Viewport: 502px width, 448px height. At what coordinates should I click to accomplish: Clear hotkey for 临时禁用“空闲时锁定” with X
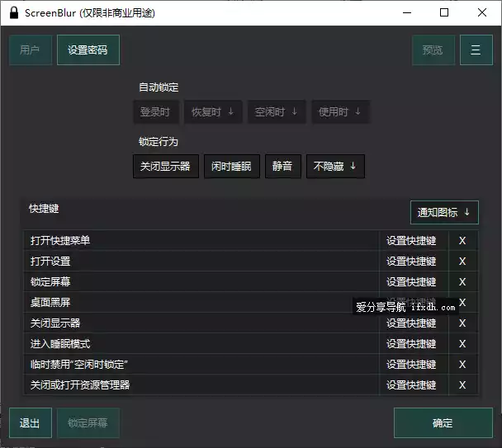462,364
